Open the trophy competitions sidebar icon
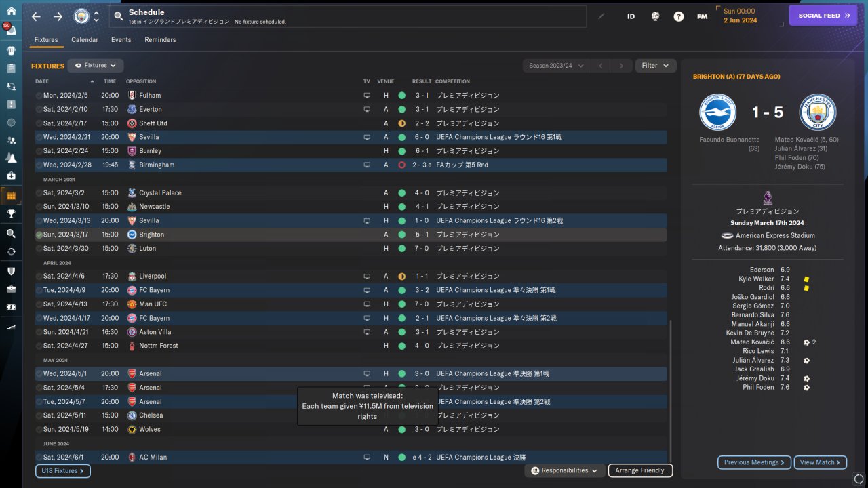This screenshot has height=488, width=868. pyautogui.click(x=11, y=213)
